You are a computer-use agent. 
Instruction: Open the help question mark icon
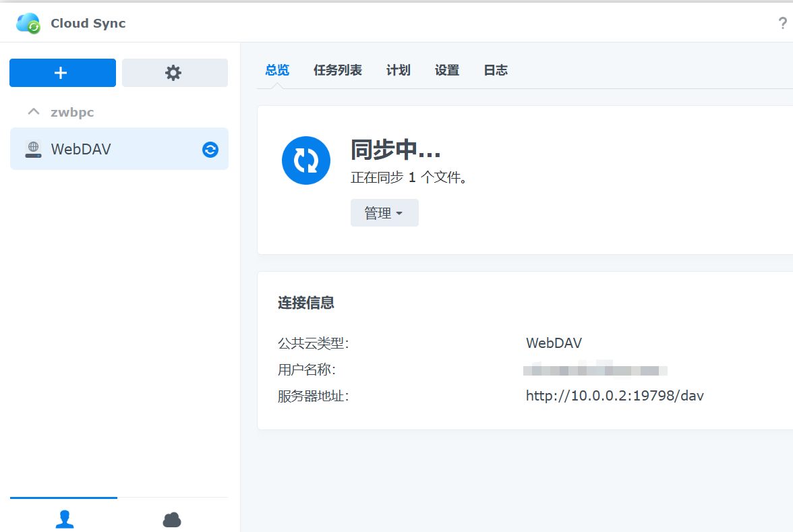[782, 23]
